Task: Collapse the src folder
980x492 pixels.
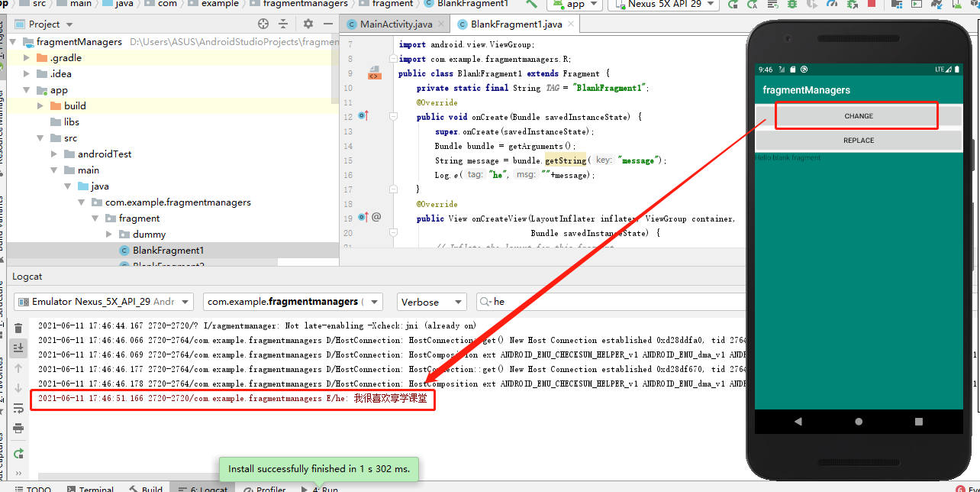Action: click(40, 138)
